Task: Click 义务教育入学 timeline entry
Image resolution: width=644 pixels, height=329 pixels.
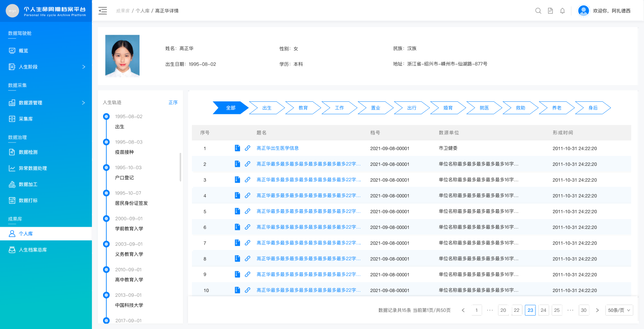Action: tap(129, 254)
